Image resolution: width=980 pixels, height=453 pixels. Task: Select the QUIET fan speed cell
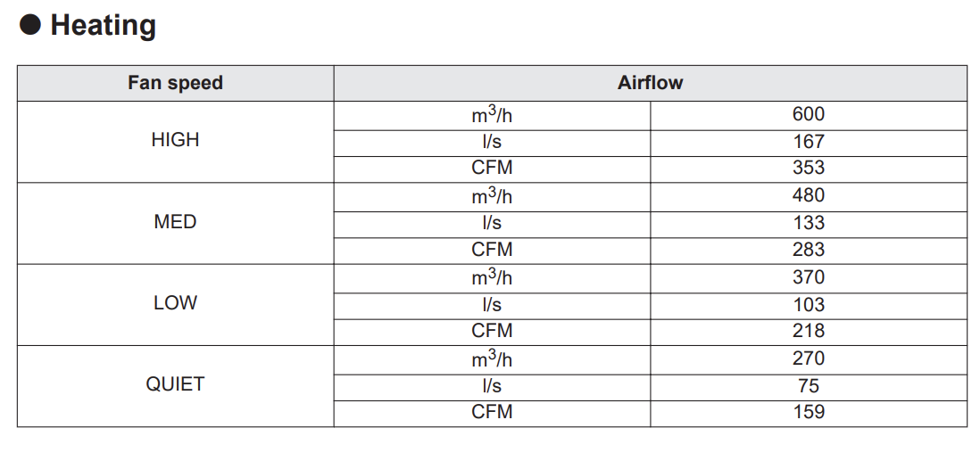pos(175,384)
